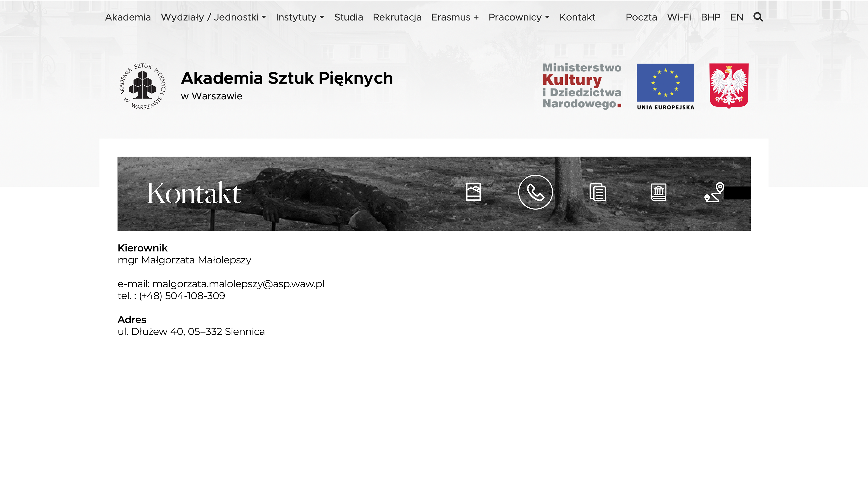Expand the Wydziały / Jednostki dropdown
Image resolution: width=868 pixels, height=488 pixels.
[x=213, y=17]
